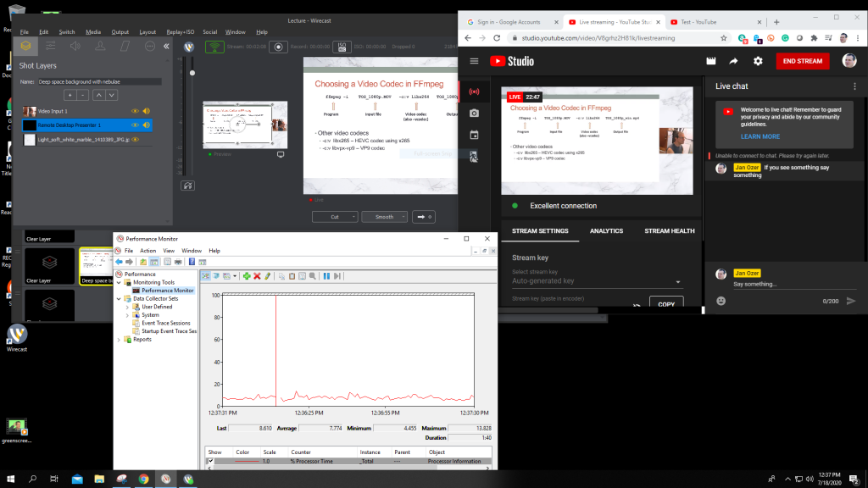Open the Replay+ISO menu in Wirecast

coord(179,31)
